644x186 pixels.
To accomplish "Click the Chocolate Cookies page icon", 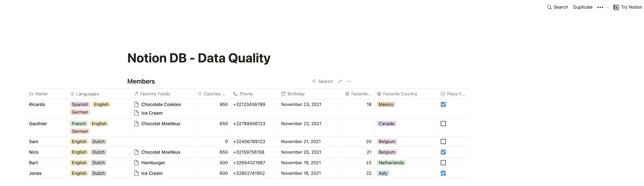I will pyautogui.click(x=136, y=104).
